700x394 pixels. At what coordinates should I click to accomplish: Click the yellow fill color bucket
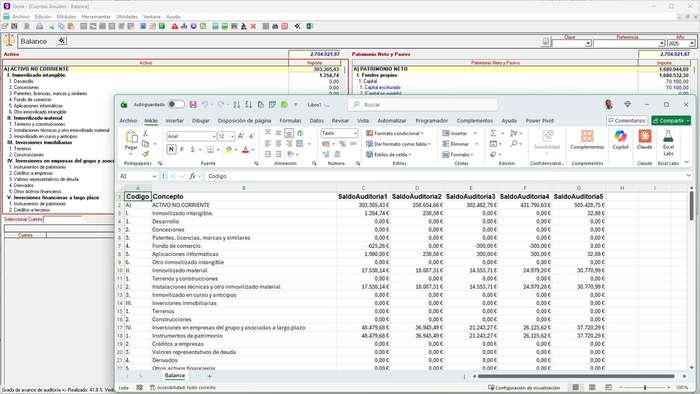229,149
